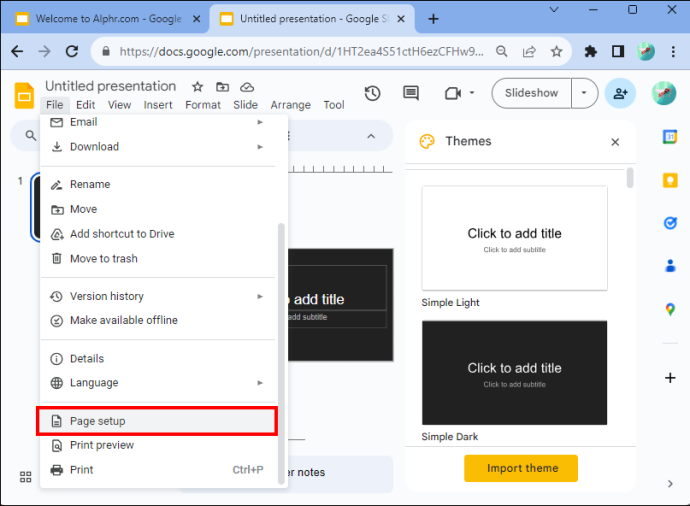The width and height of the screenshot is (690, 506).
Task: Click the move-to-folder icon beside title
Action: click(222, 87)
